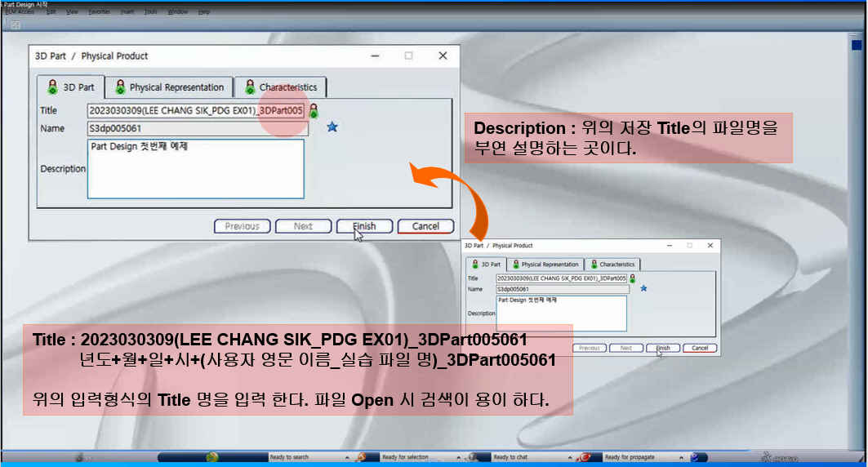Viewport: 868px width, 467px height.
Task: Expand the arrow beside Ready to chat
Action: (570, 457)
